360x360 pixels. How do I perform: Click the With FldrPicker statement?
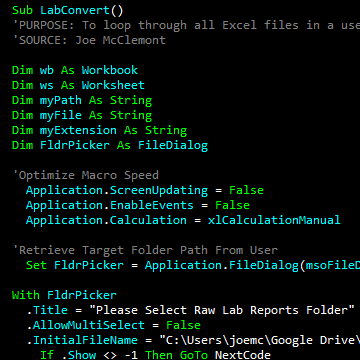click(x=64, y=295)
